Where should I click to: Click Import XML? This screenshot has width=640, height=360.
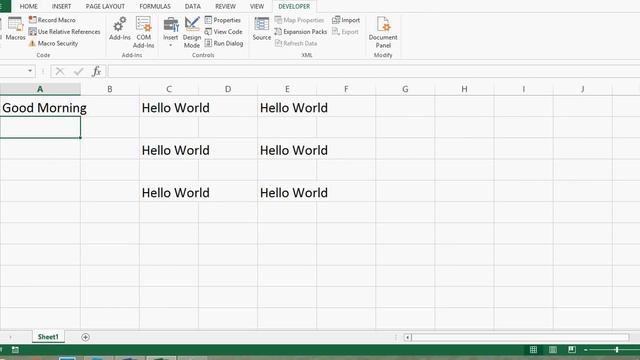(346, 20)
